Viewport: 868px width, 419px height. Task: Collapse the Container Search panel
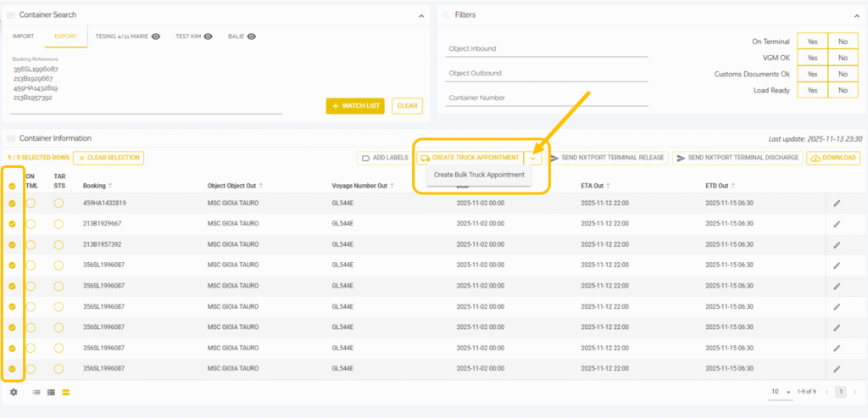tap(421, 15)
